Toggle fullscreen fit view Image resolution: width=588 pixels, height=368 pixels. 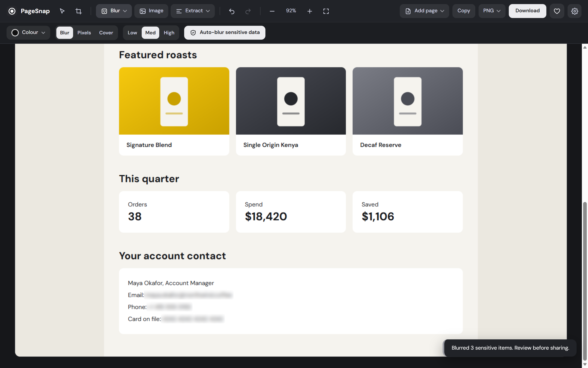[326, 11]
